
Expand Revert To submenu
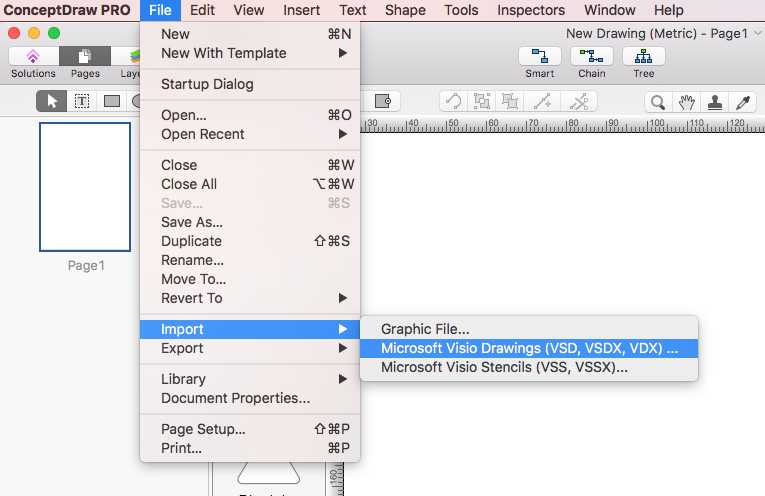click(250, 298)
